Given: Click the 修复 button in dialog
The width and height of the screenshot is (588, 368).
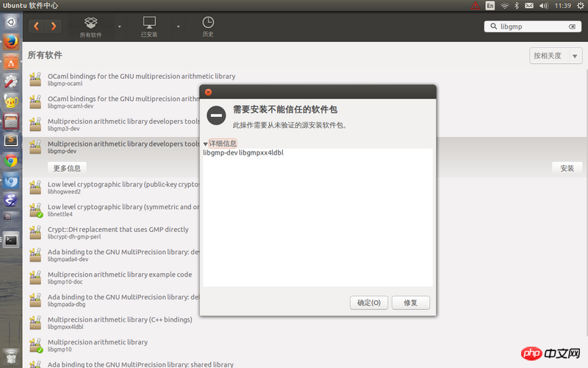Looking at the screenshot, I should (x=411, y=302).
